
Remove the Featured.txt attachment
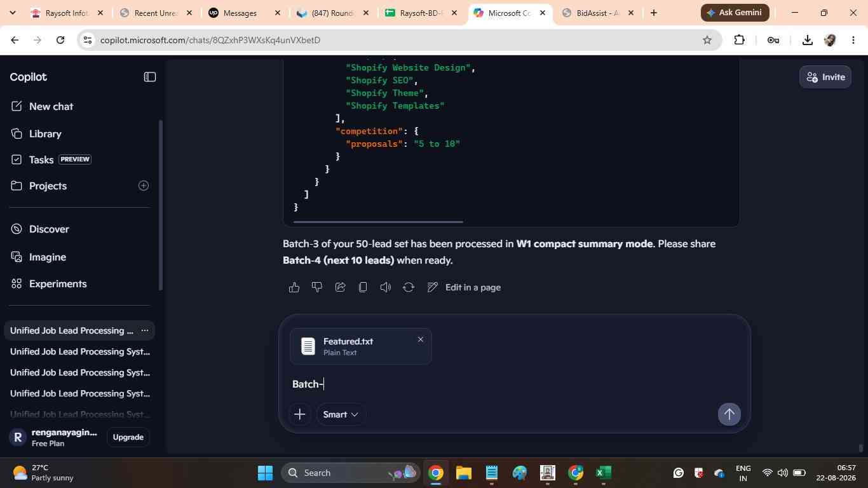tap(420, 339)
